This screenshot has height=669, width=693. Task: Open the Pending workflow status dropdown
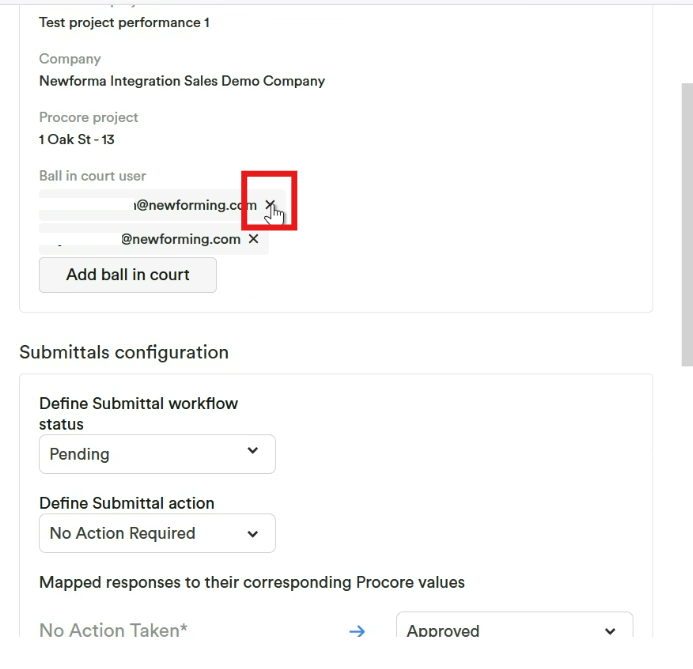157,454
